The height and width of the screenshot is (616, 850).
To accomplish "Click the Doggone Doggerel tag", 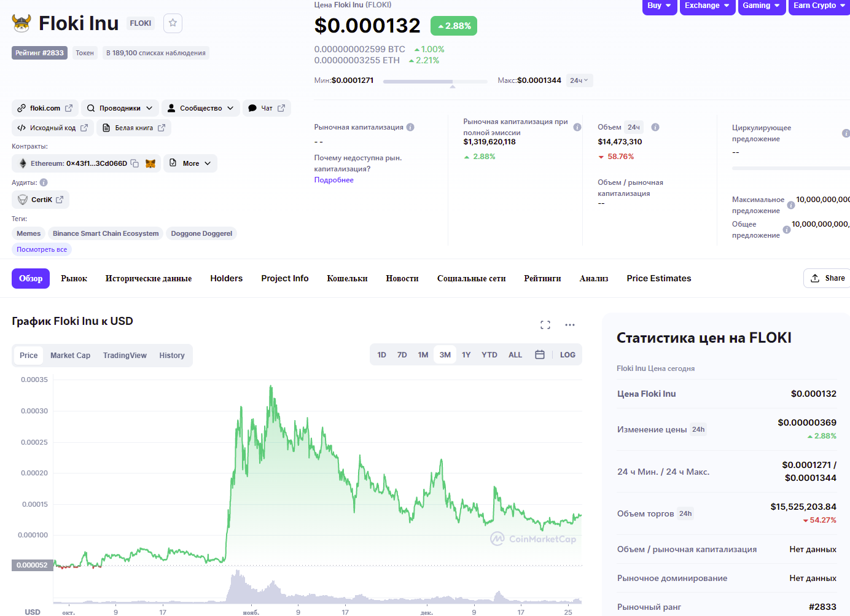I will coord(201,233).
